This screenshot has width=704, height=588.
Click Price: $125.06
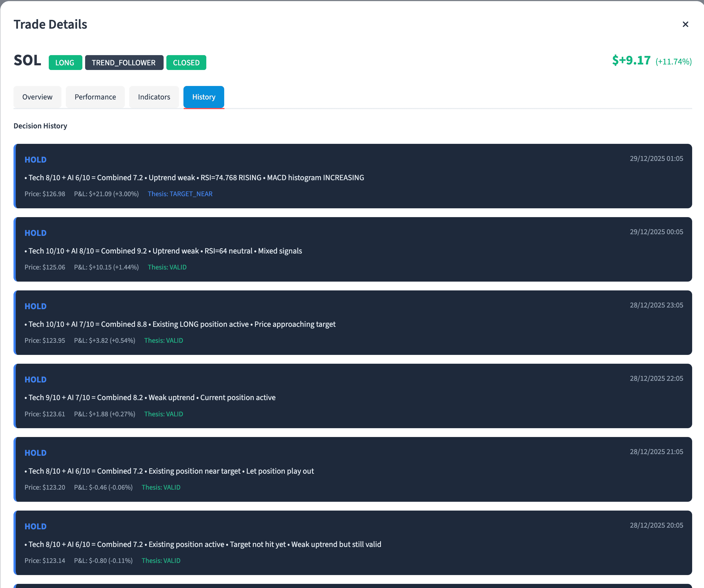45,267
